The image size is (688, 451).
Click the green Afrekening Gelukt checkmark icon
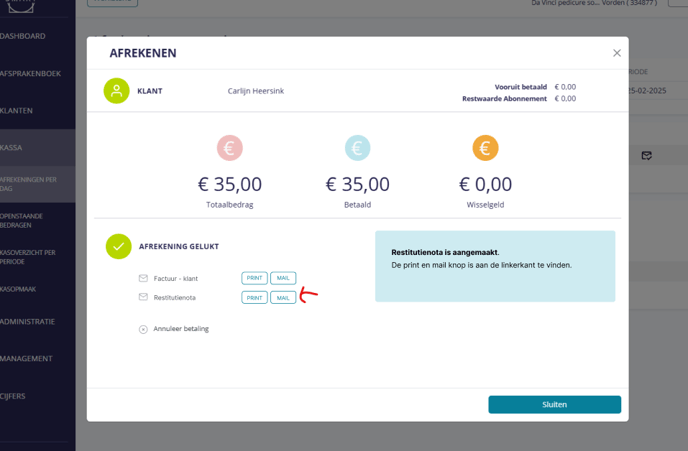pyautogui.click(x=118, y=246)
